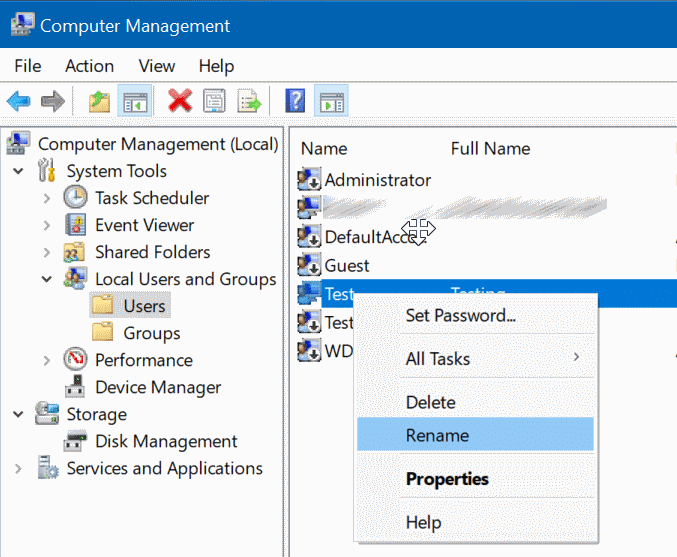Click the DefaultAccount user icon
Screen dimensions: 677x557
pos(309,236)
